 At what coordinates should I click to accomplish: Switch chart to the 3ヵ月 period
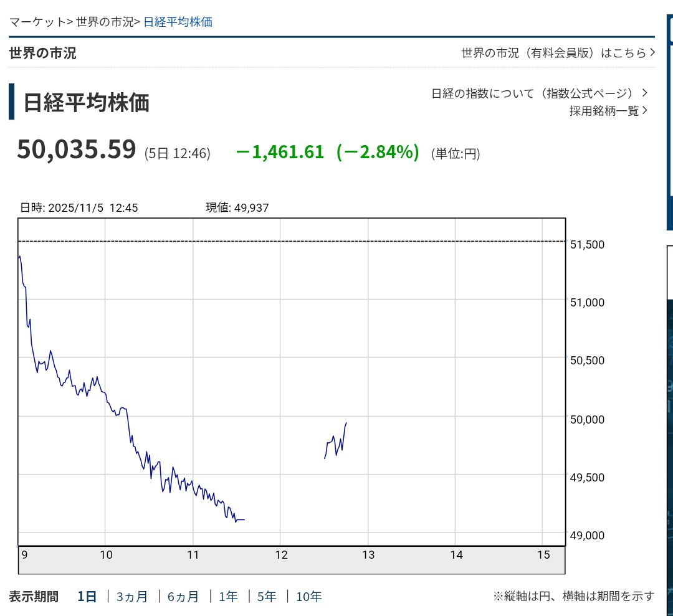132,597
